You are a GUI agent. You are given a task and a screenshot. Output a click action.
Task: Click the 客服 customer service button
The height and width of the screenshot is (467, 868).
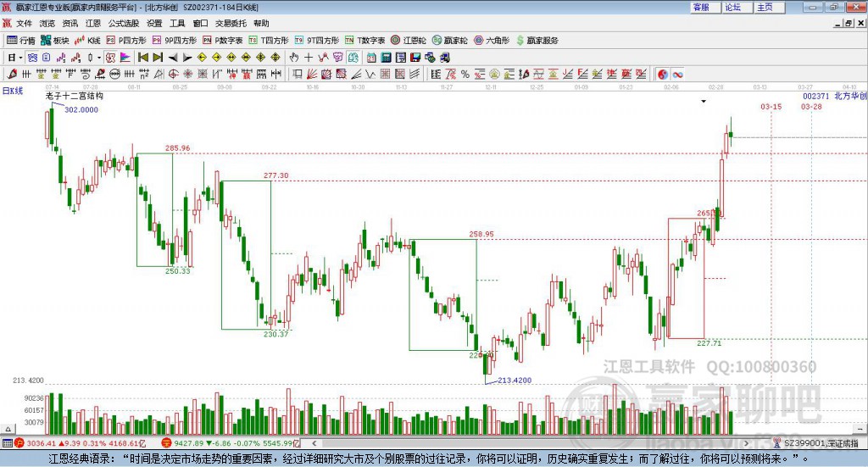pos(705,7)
